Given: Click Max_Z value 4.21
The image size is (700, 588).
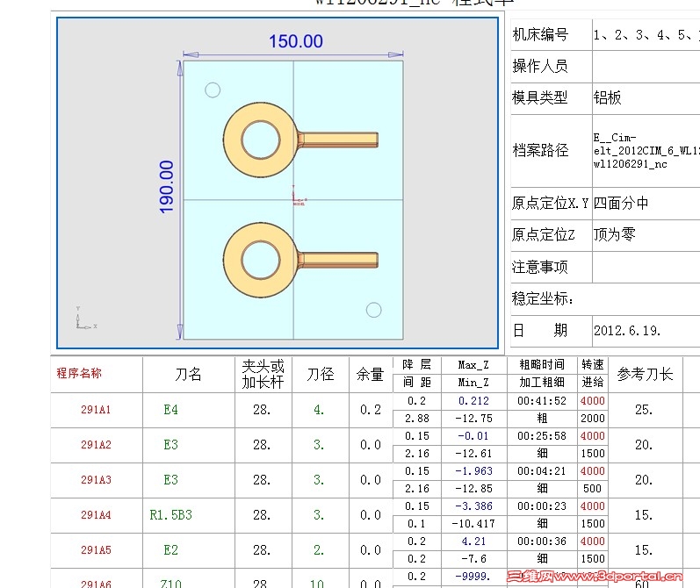Looking at the screenshot, I should [473, 541].
